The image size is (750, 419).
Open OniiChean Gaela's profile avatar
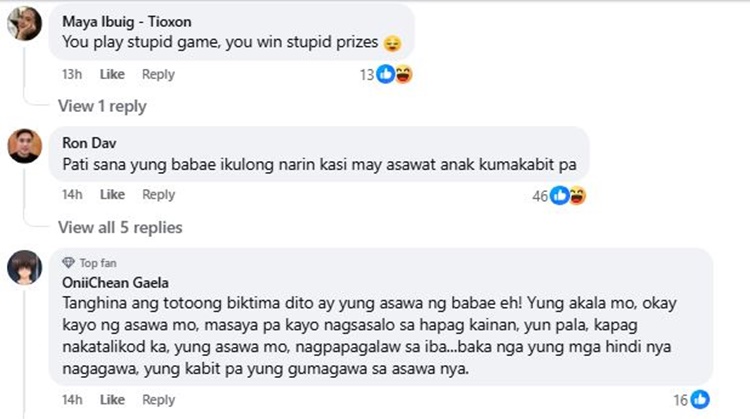(x=25, y=267)
